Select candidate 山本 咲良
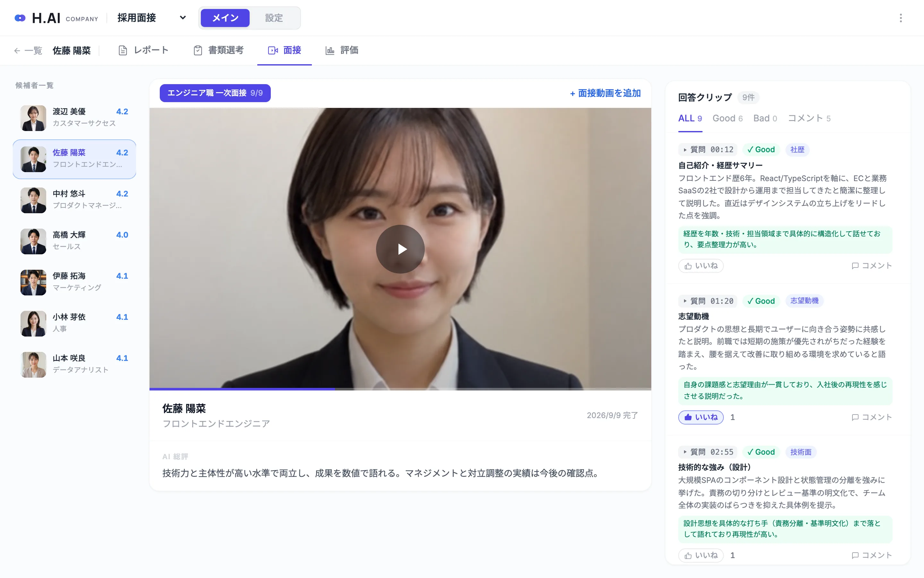Viewport: 924px width, 578px height. click(74, 364)
